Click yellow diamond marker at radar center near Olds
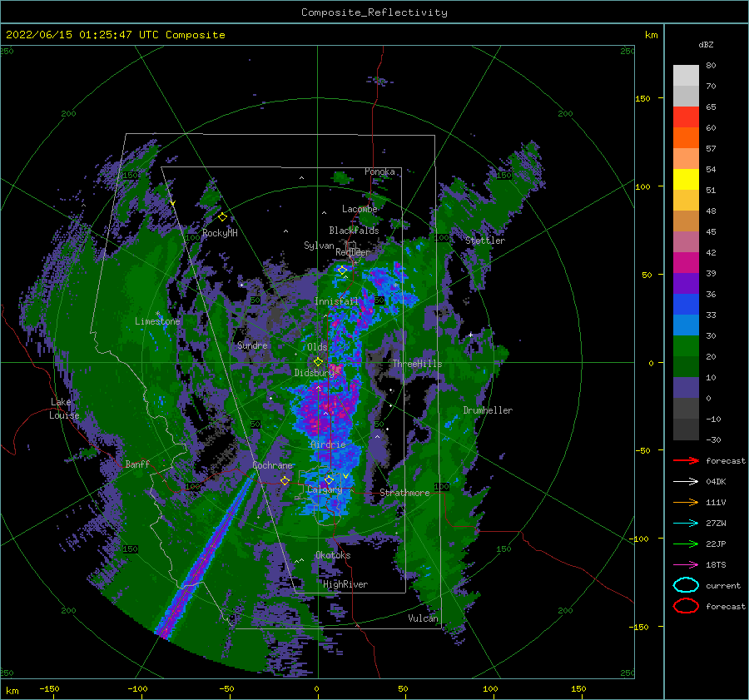This screenshot has width=749, height=700. pos(318,362)
